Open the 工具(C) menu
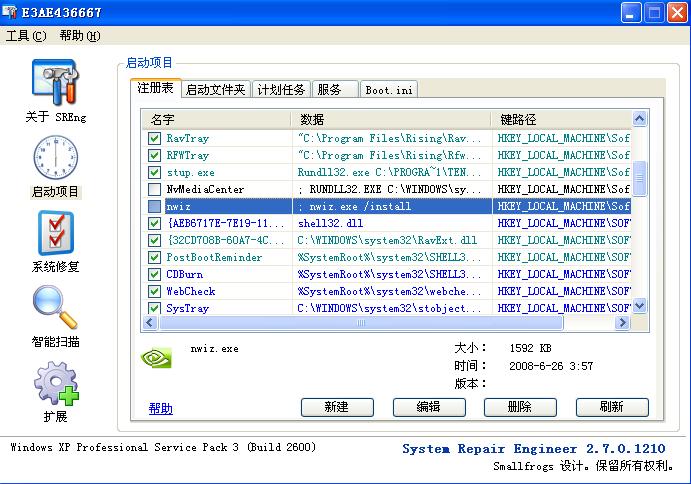The width and height of the screenshot is (691, 484). coord(26,36)
